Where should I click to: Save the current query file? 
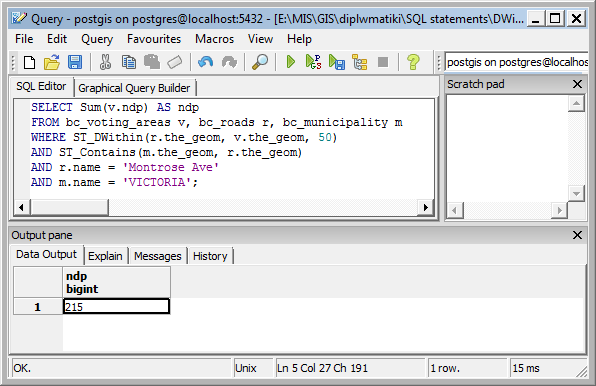click(x=75, y=62)
